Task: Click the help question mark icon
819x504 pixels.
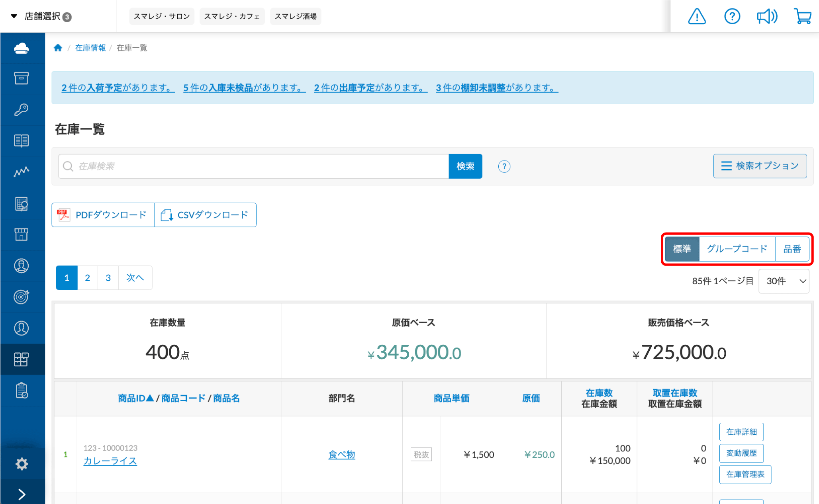Action: point(732,16)
